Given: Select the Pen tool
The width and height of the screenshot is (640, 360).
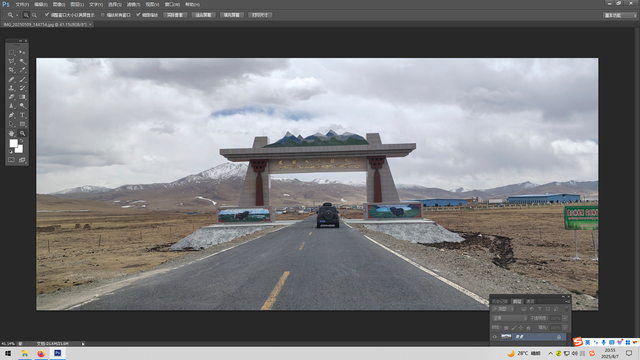Looking at the screenshot, I should tap(11, 115).
